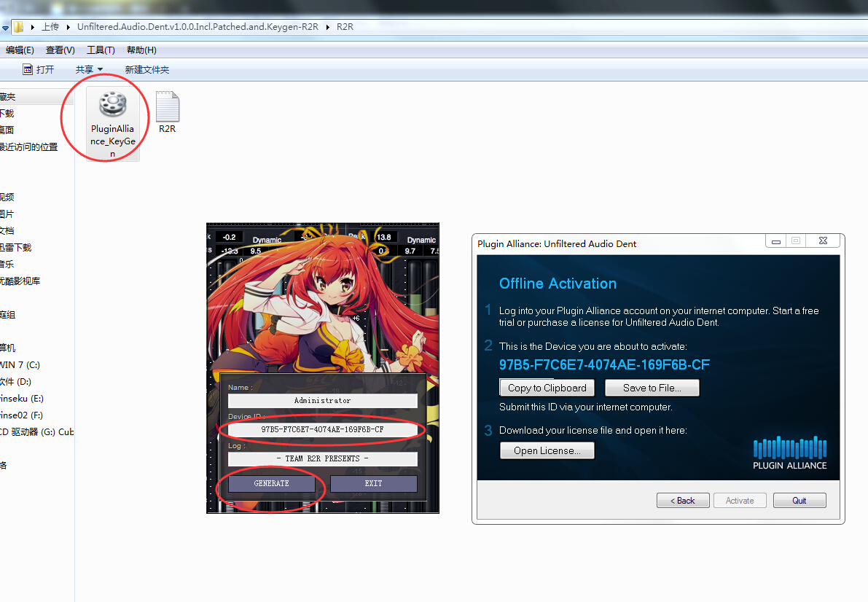Open the Share dropdown arrow
The image size is (868, 602).
coord(100,69)
